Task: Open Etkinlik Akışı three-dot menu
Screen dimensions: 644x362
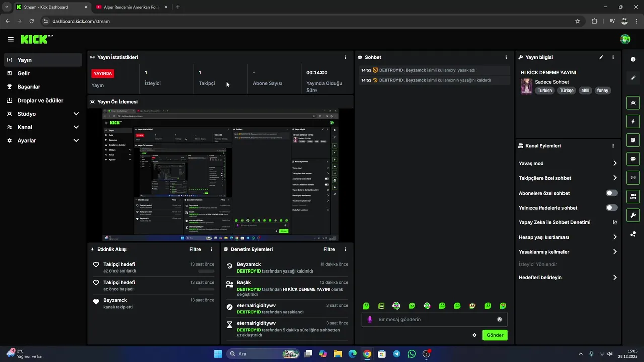Action: pyautogui.click(x=211, y=249)
